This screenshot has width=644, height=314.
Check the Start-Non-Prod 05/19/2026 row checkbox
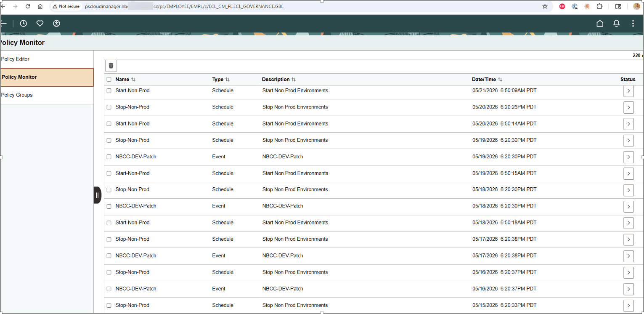pyautogui.click(x=109, y=173)
